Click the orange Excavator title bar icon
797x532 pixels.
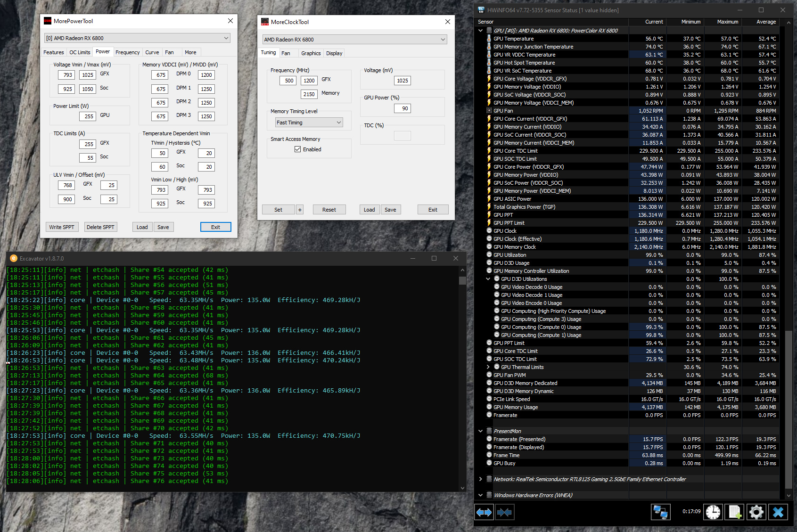14,258
